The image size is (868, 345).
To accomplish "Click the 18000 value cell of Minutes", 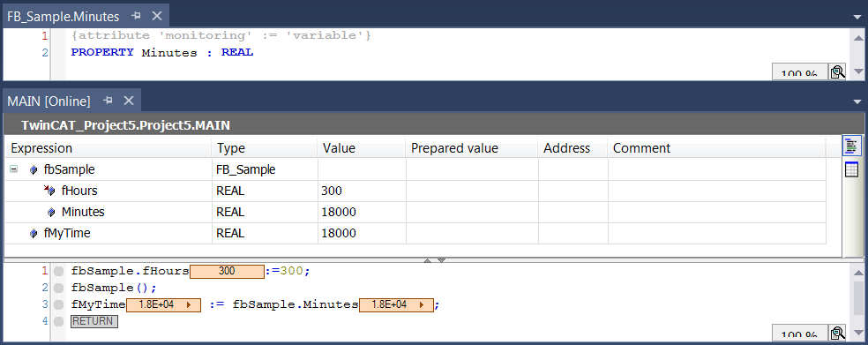I will click(362, 212).
